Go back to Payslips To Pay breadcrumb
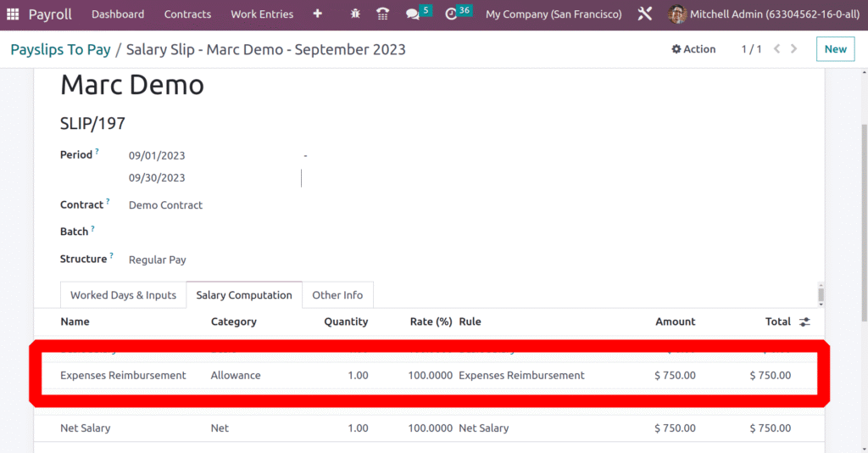Viewport: 868px width, 453px height. click(x=60, y=49)
